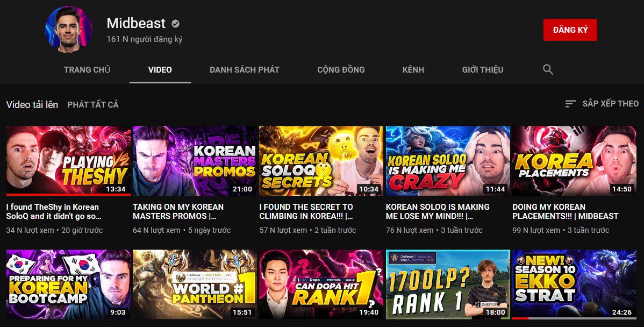Image resolution: width=644 pixels, height=327 pixels.
Task: Open the Korean SoloQ Secrets thumbnail
Action: (321, 161)
